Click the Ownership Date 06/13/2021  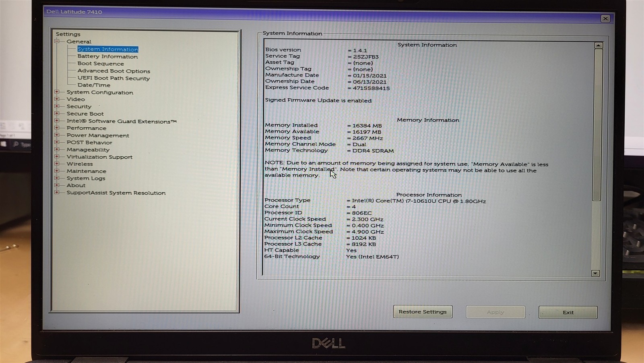(369, 82)
